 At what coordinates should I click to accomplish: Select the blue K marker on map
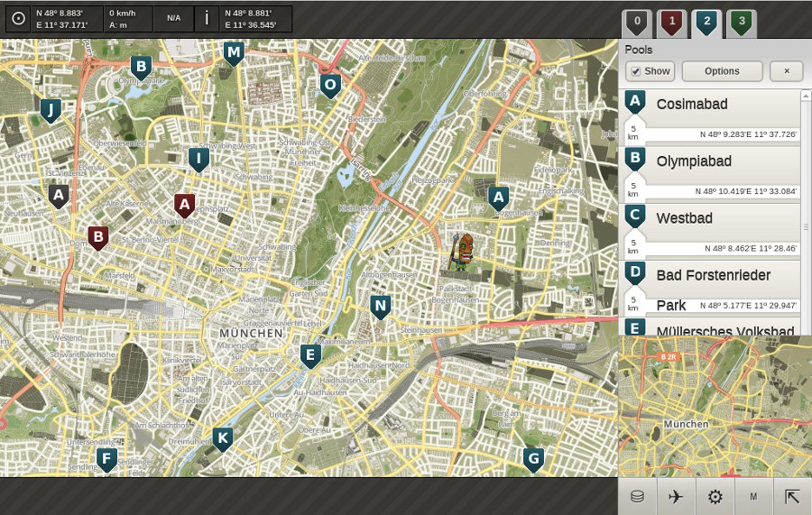click(222, 439)
